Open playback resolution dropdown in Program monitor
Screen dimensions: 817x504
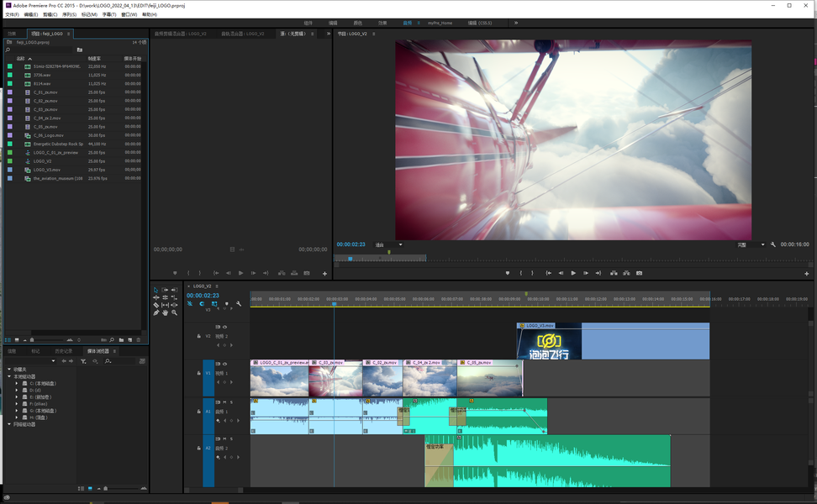[751, 244]
